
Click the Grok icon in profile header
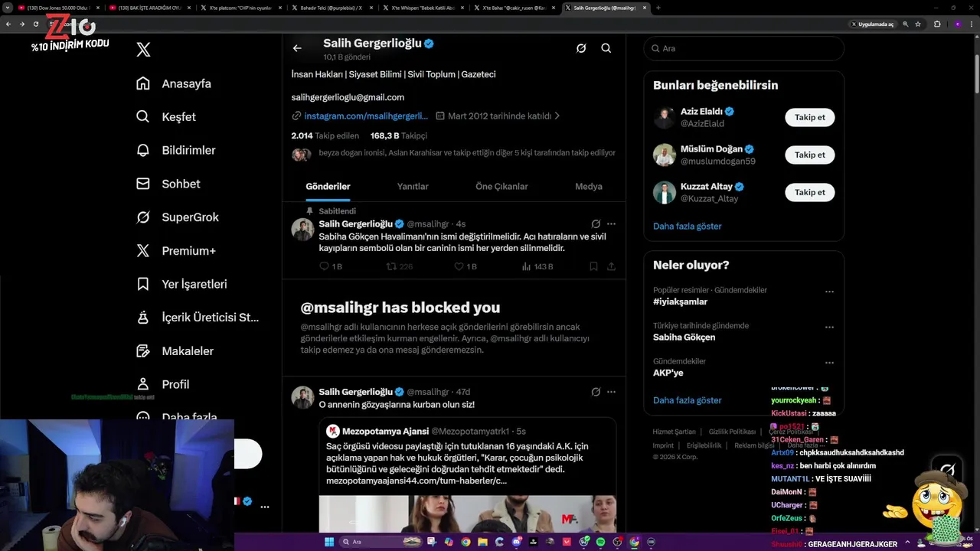(581, 48)
